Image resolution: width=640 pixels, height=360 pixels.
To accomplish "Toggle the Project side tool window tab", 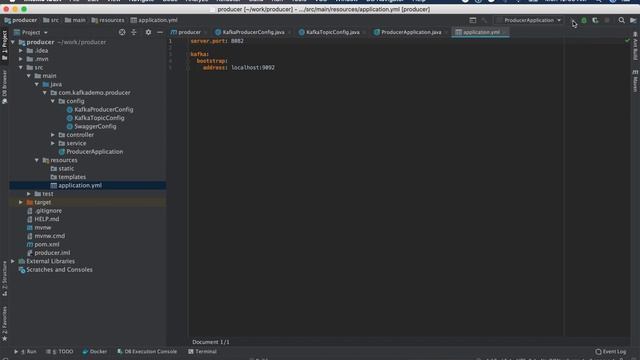I will click(x=4, y=45).
